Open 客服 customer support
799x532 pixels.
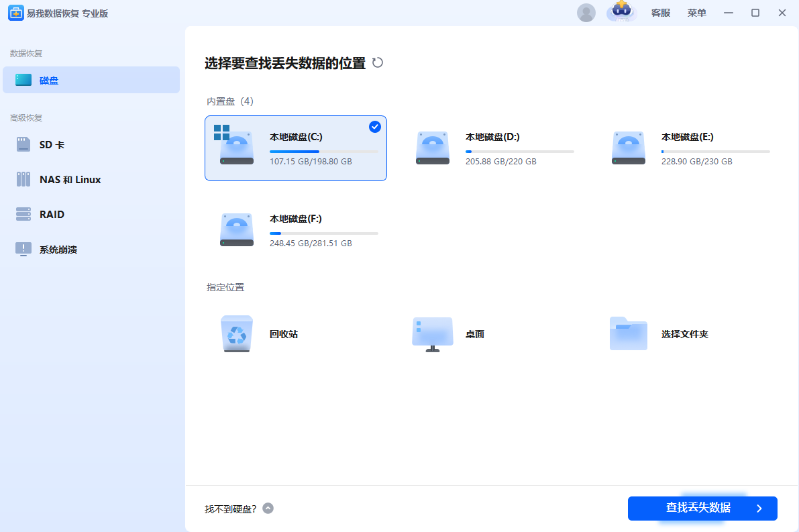(x=660, y=13)
